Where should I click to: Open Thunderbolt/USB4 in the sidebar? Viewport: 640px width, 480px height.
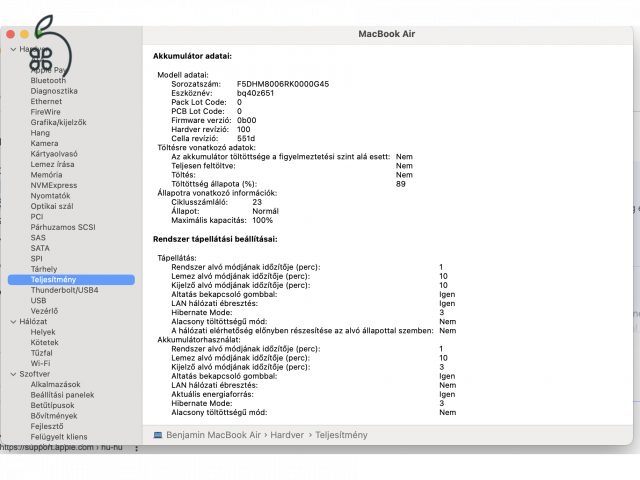click(x=64, y=290)
